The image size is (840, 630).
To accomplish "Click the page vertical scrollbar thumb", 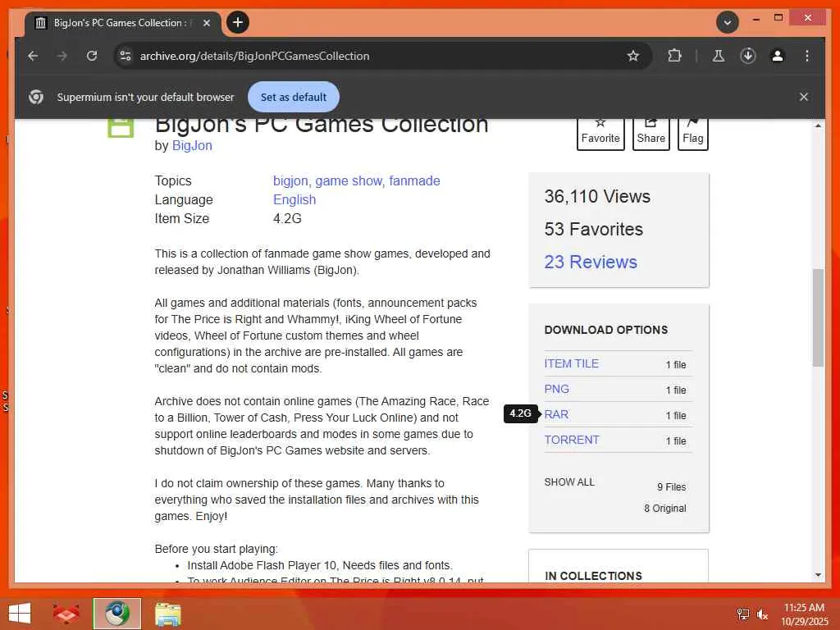I will pos(818,317).
